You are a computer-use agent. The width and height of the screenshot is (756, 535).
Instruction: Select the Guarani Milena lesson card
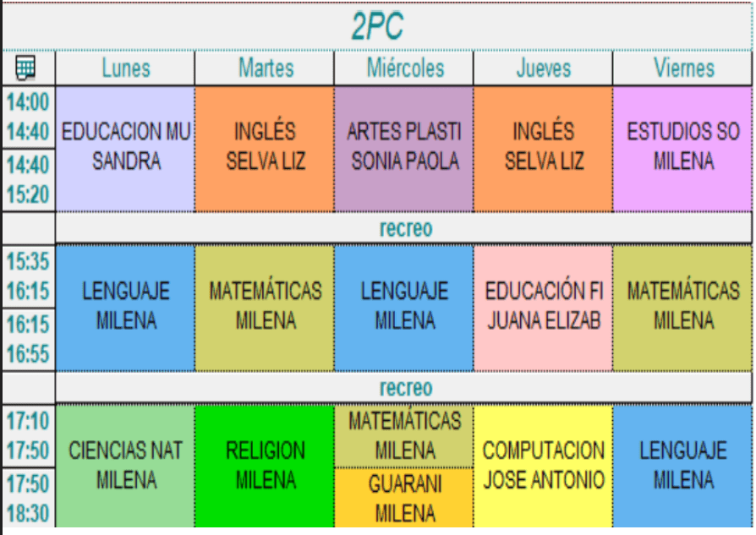click(x=404, y=499)
